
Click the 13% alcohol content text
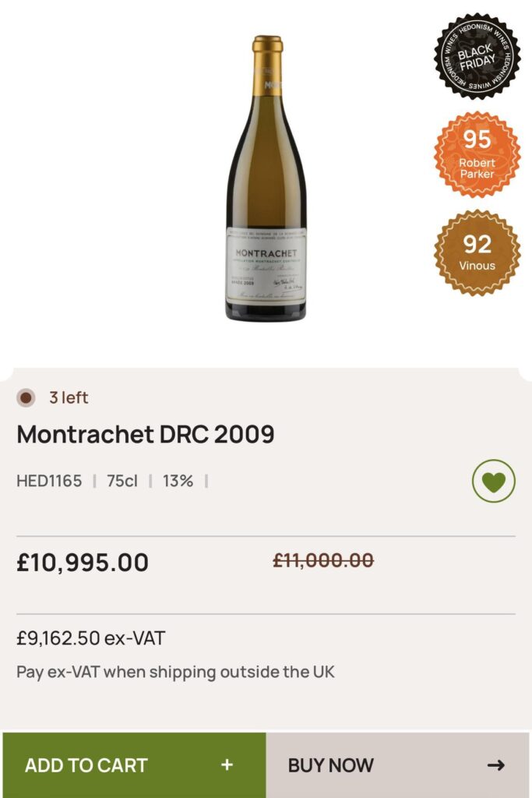coord(178,481)
